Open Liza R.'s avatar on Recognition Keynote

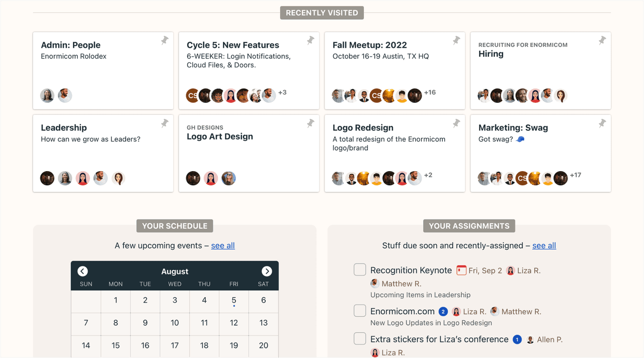pos(510,270)
